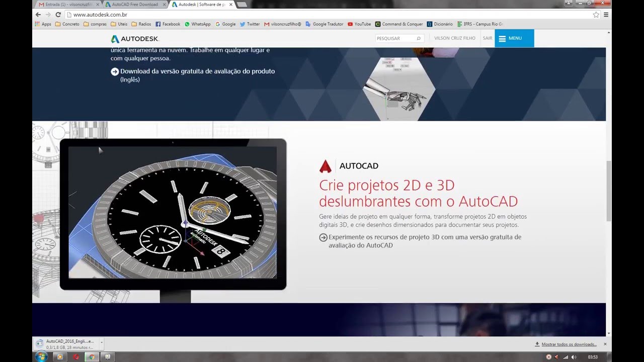Image resolution: width=644 pixels, height=362 pixels.
Task: Open the media player taskbar icon
Action: (x=60, y=357)
